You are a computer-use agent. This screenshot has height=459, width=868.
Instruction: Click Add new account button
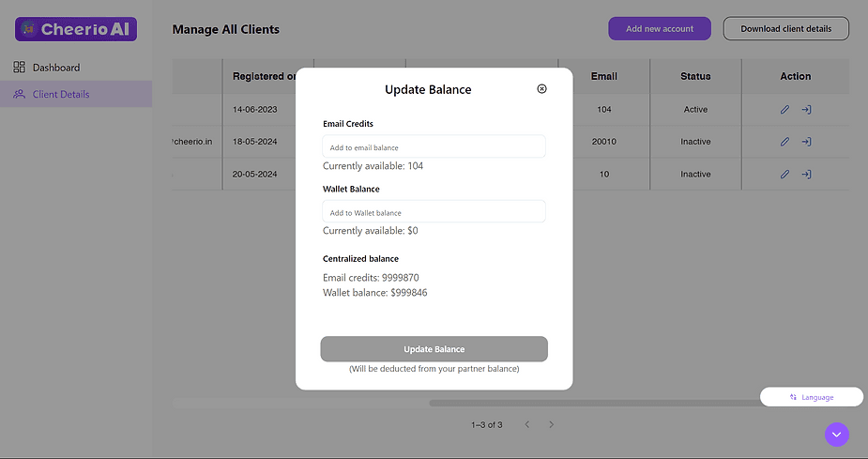pos(660,29)
